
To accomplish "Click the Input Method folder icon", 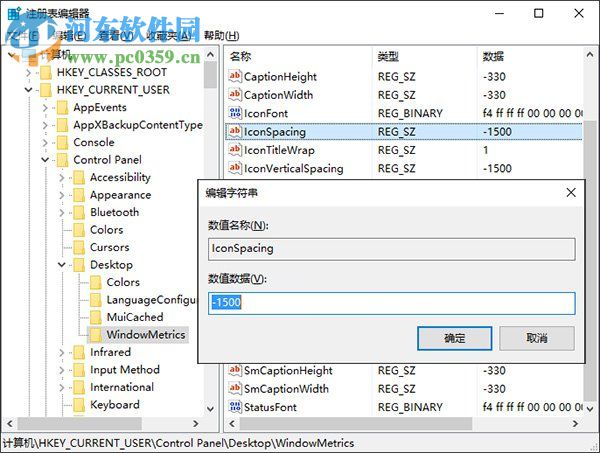I will (x=79, y=370).
